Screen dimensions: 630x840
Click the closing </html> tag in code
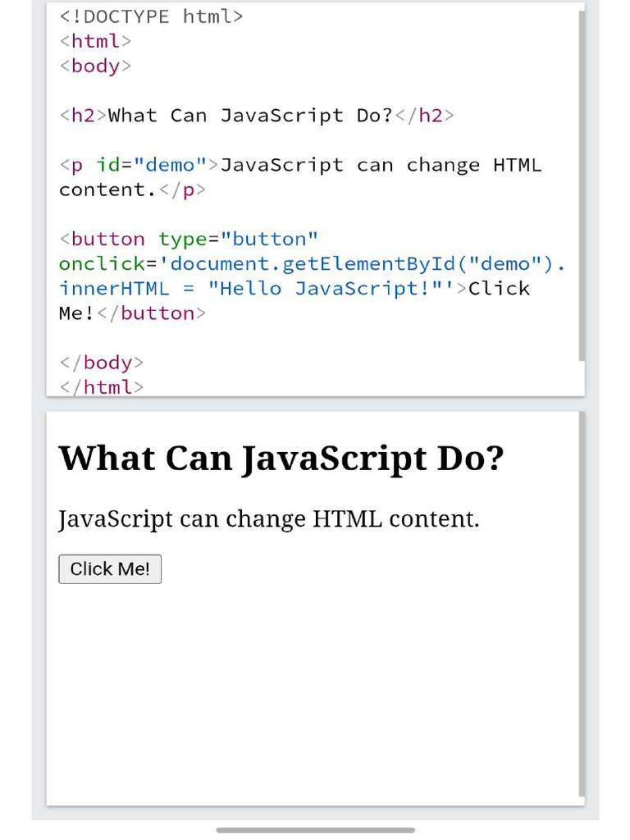coord(101,387)
